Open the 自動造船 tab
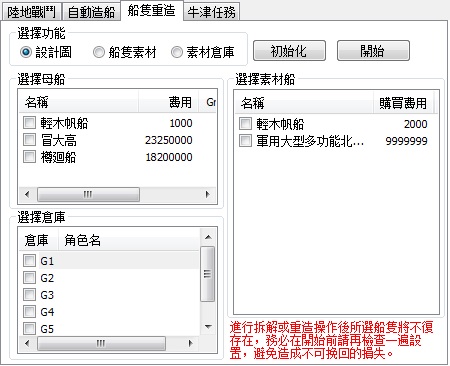This screenshot has width=450, height=366. click(91, 12)
